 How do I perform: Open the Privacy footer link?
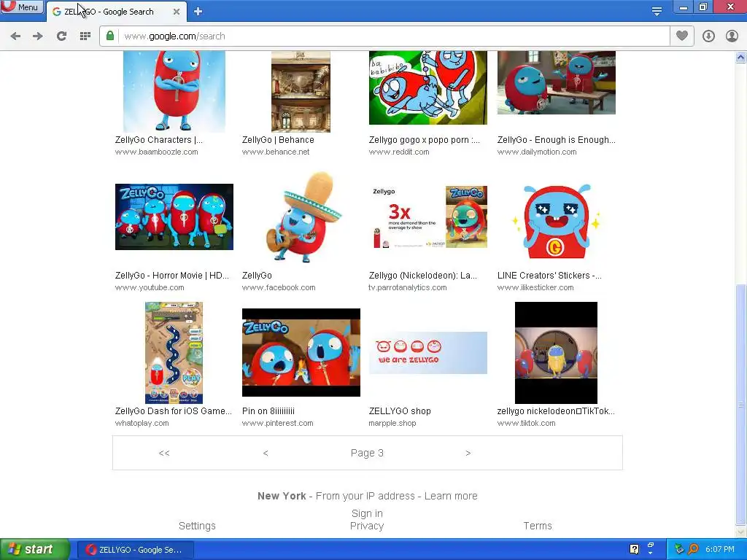click(x=367, y=526)
